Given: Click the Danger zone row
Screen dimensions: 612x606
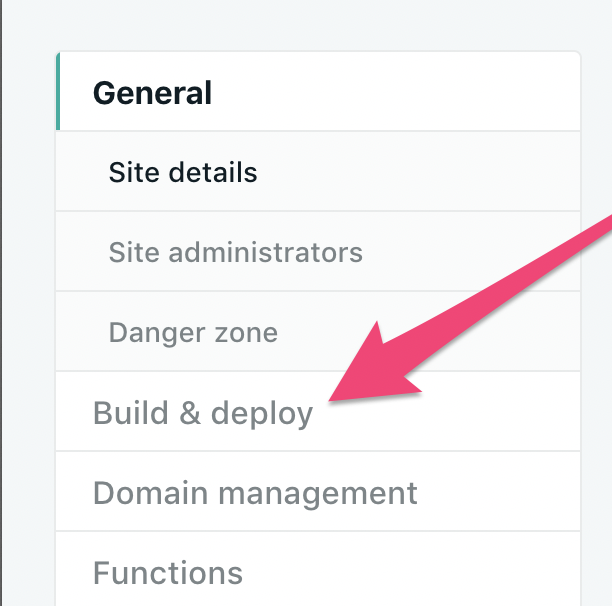Looking at the screenshot, I should 193,332.
